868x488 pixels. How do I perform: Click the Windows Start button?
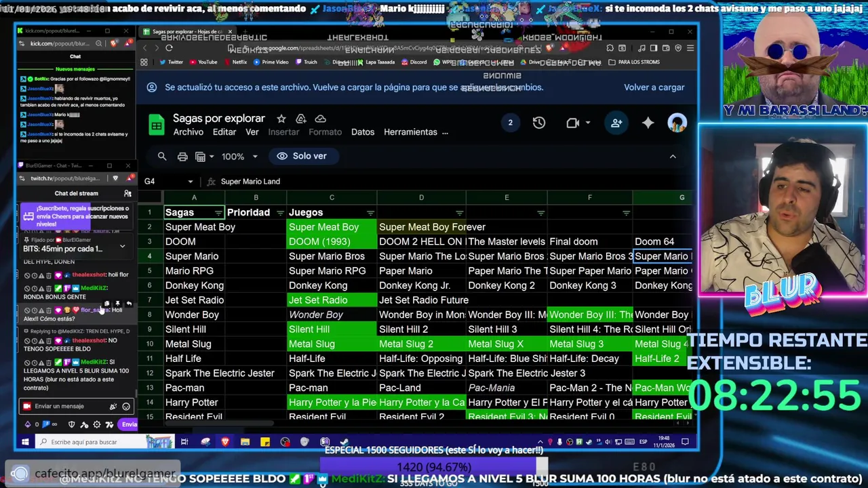coord(25,442)
